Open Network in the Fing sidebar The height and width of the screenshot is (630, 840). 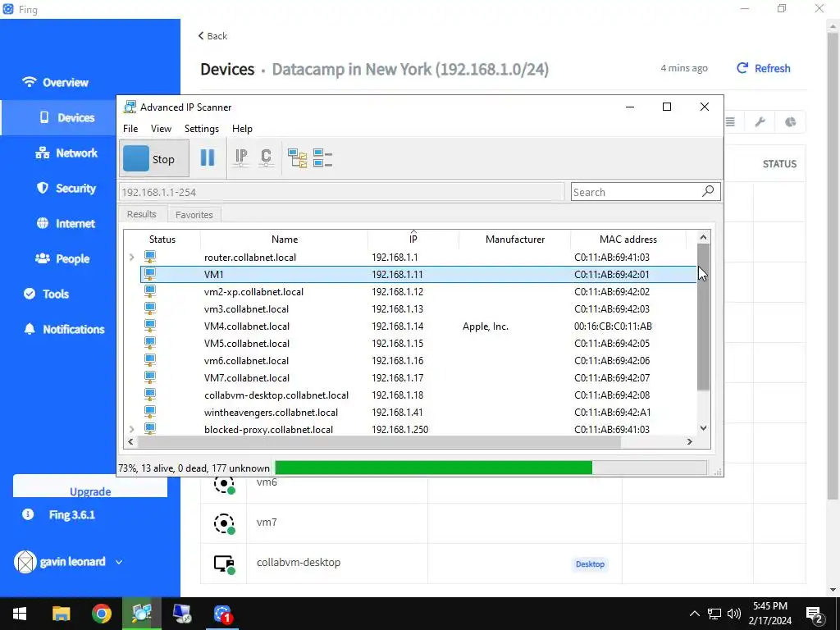pos(66,153)
